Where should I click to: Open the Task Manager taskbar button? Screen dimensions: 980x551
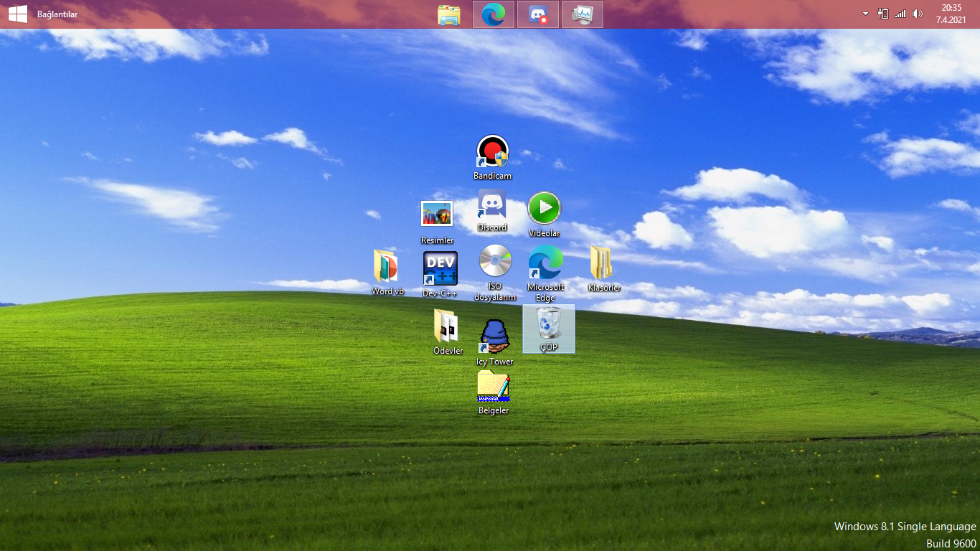point(583,14)
